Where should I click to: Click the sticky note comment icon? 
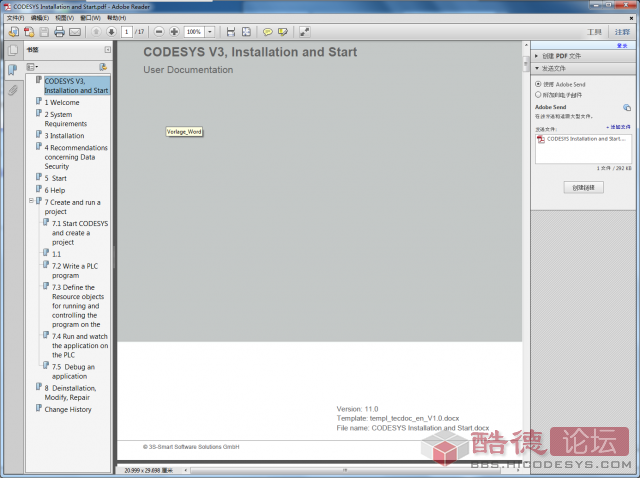[268, 32]
